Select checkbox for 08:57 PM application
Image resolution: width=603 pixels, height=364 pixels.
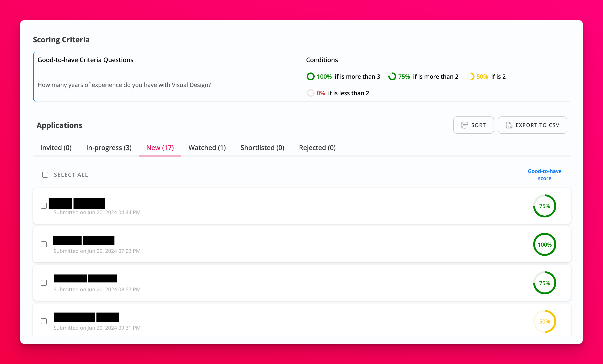point(44,283)
